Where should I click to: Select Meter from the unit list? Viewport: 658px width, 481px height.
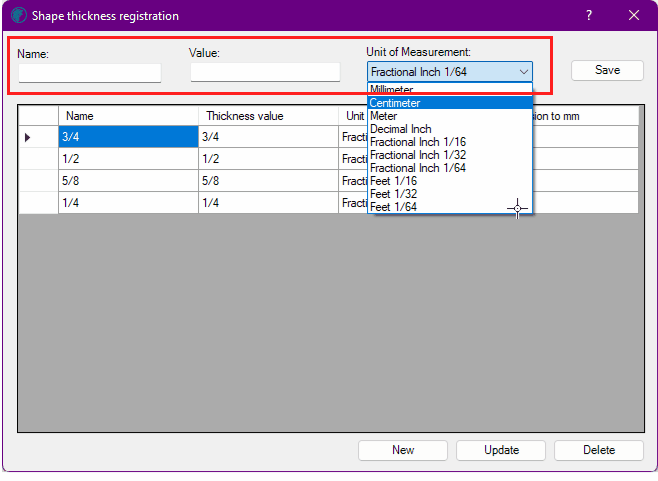(450, 116)
